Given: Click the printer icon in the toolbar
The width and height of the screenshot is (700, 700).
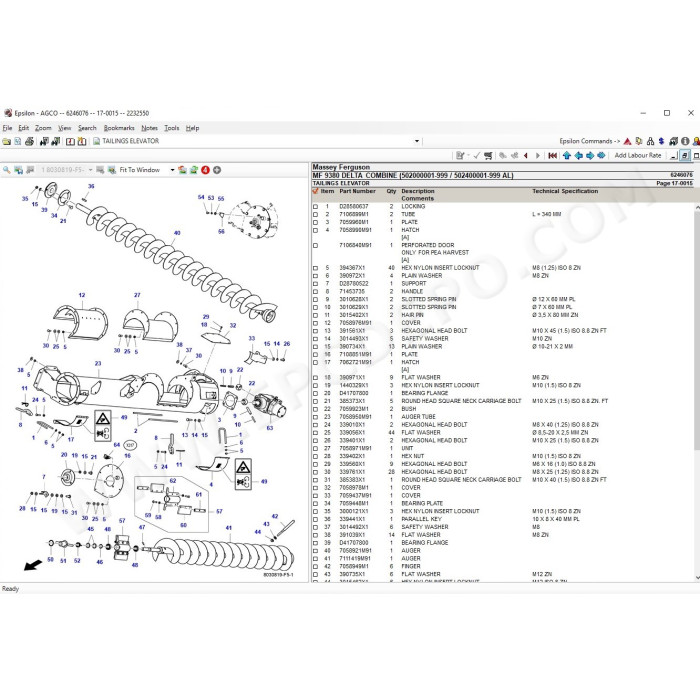Looking at the screenshot, I should coord(29,142).
